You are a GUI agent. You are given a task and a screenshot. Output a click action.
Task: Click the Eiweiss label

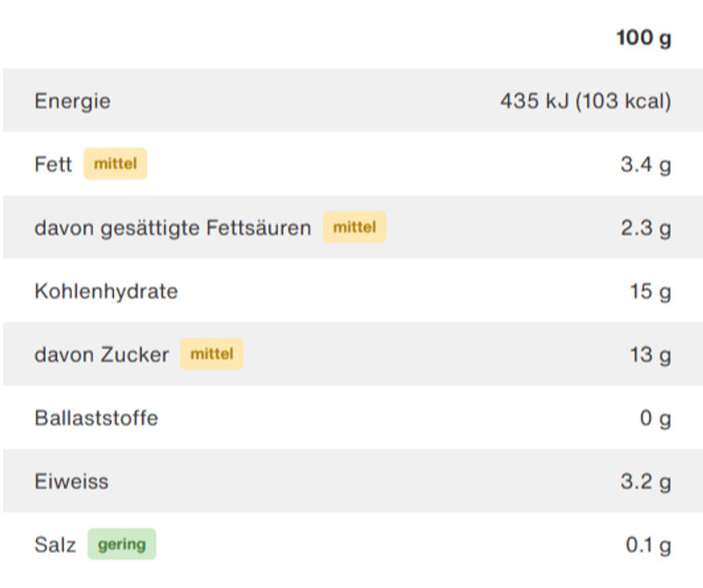pyautogui.click(x=71, y=481)
